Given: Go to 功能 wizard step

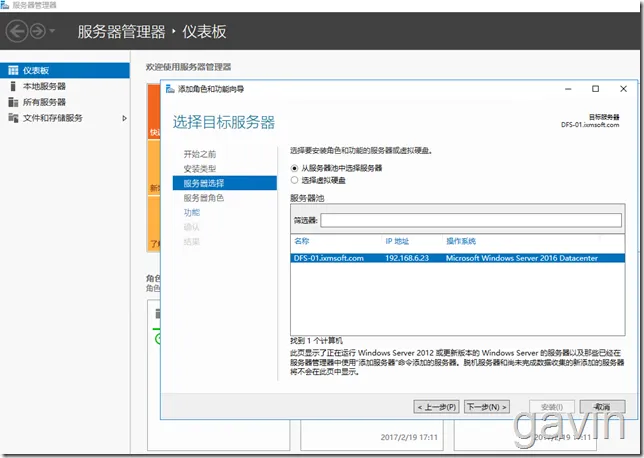Looking at the screenshot, I should click(191, 212).
